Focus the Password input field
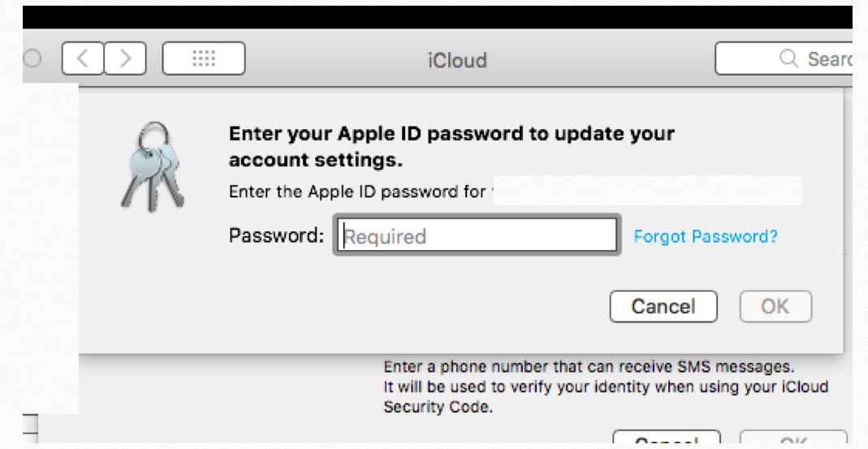868x449 pixels. point(477,236)
